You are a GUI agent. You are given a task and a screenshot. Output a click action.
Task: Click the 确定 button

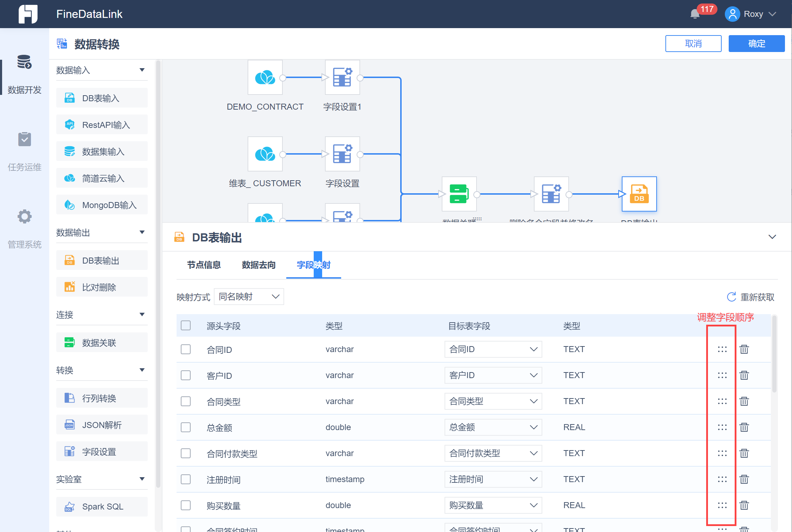pyautogui.click(x=756, y=44)
